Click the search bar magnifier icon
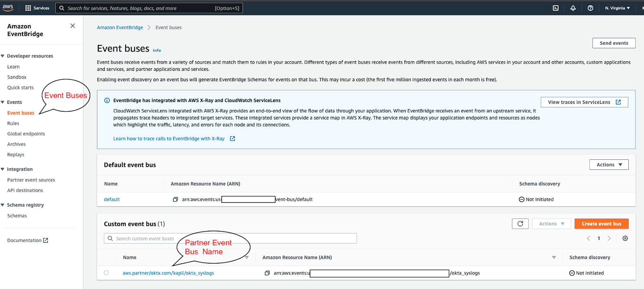644x289 pixels. 62,8
